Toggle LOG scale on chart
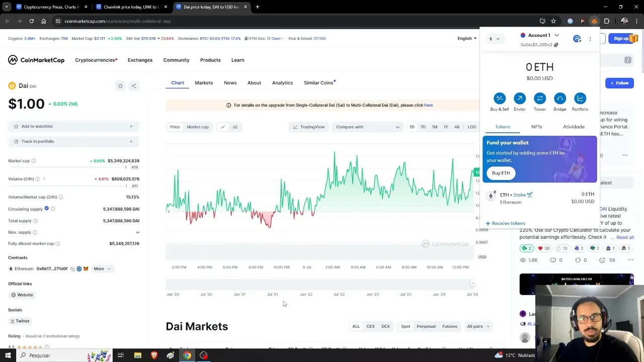The width and height of the screenshot is (644, 362). click(472, 127)
